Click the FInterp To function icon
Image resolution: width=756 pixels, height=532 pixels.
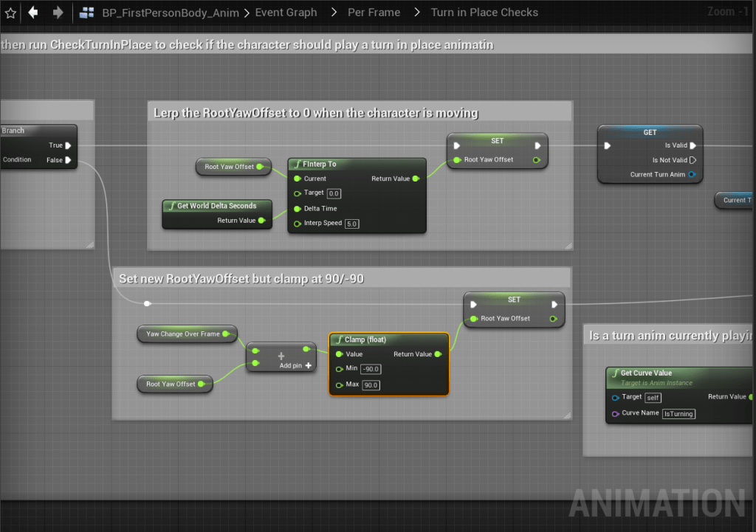298,165
